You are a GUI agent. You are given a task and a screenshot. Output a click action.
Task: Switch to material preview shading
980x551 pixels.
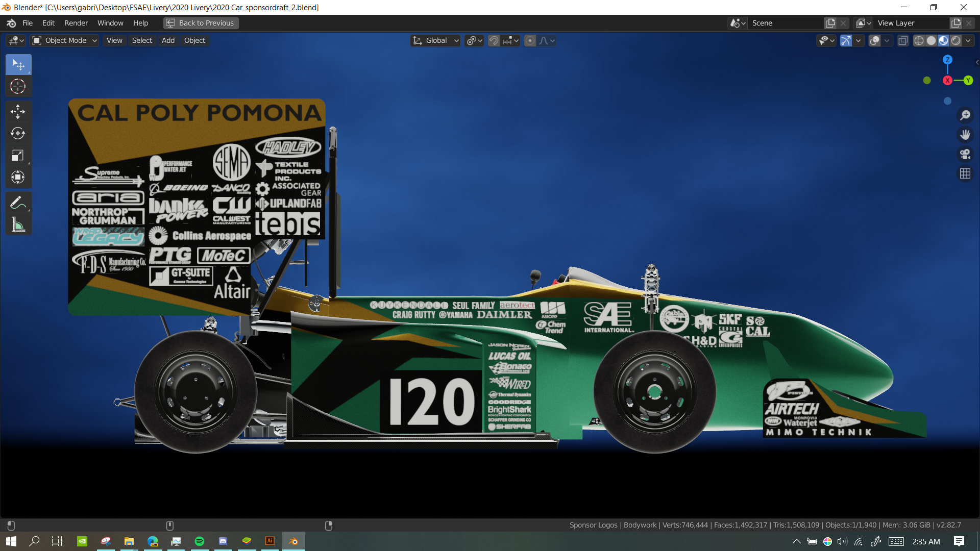coord(943,41)
